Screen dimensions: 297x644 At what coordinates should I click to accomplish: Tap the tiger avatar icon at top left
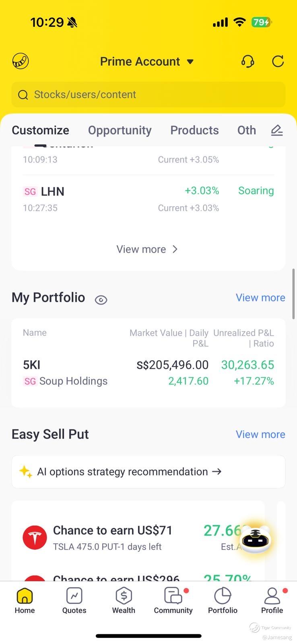(x=21, y=61)
